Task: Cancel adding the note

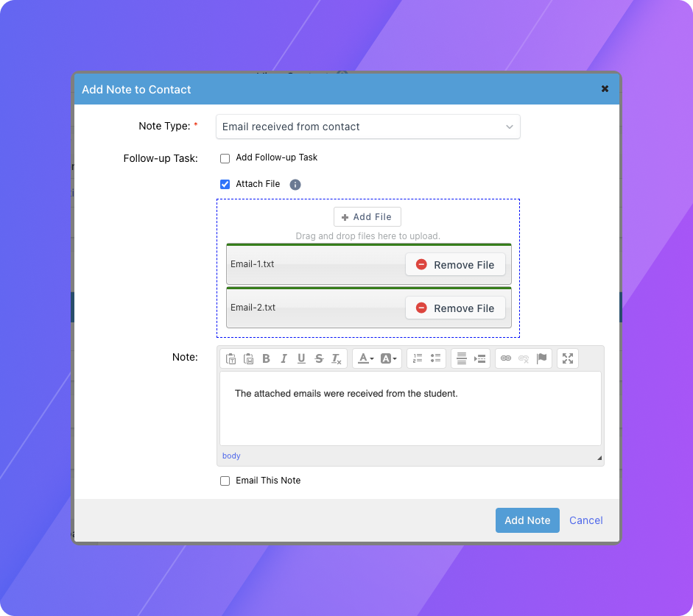Action: click(x=585, y=520)
